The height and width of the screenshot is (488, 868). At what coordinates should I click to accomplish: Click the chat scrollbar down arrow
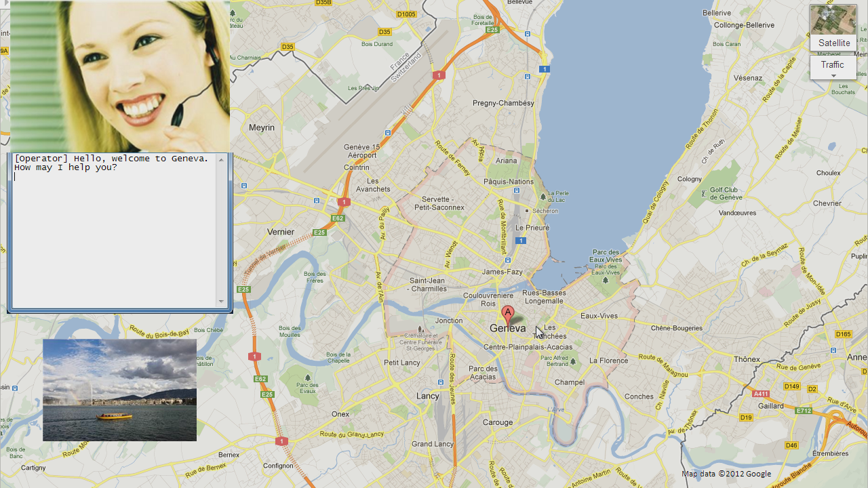pos(221,302)
